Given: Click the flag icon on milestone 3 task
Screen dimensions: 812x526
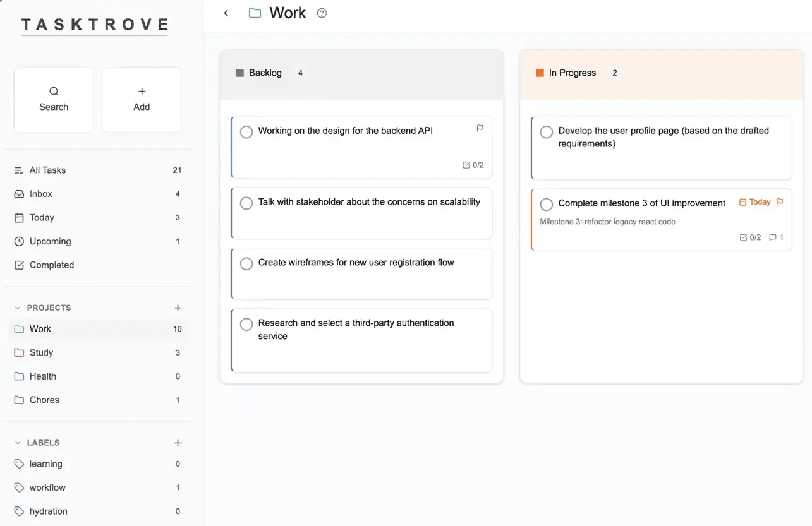Looking at the screenshot, I should 780,202.
